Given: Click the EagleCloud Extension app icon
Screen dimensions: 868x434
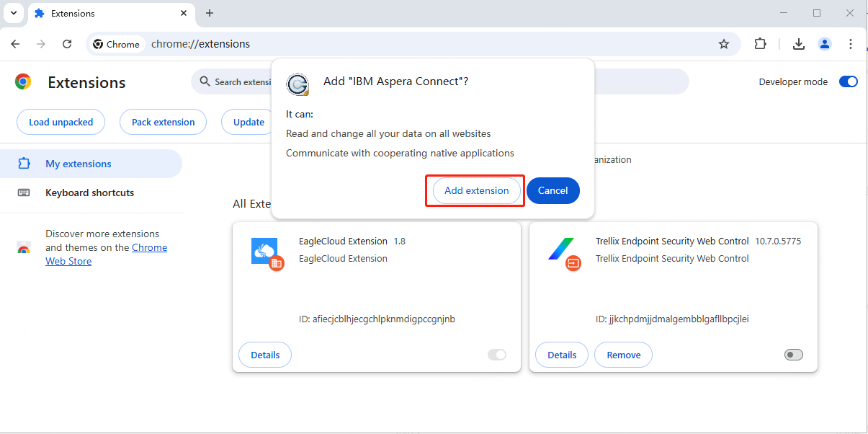Looking at the screenshot, I should pos(267,254).
